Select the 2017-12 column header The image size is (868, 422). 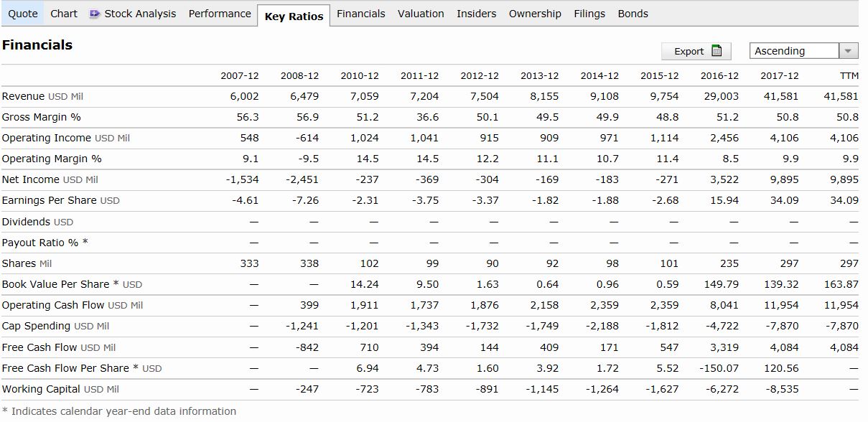[779, 75]
